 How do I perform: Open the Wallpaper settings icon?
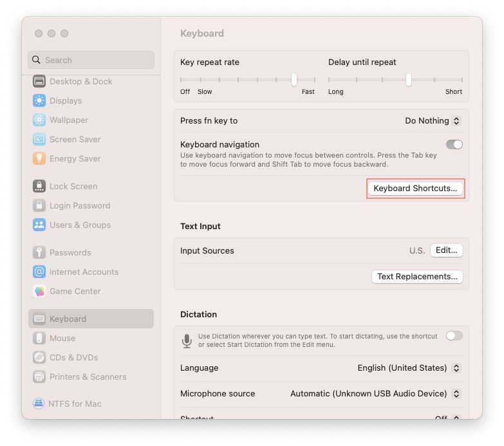pos(39,120)
